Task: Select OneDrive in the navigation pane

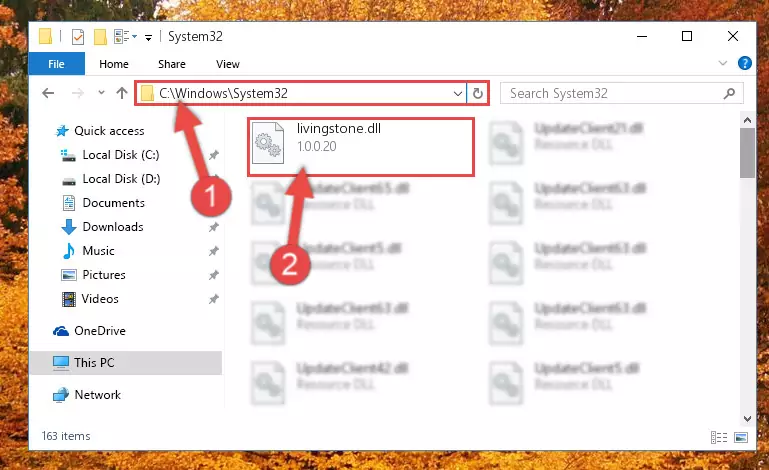Action: click(100, 331)
